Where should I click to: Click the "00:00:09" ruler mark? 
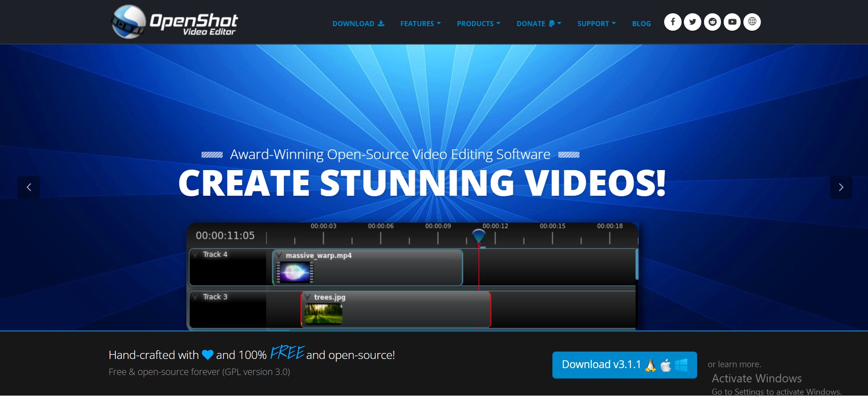(438, 226)
